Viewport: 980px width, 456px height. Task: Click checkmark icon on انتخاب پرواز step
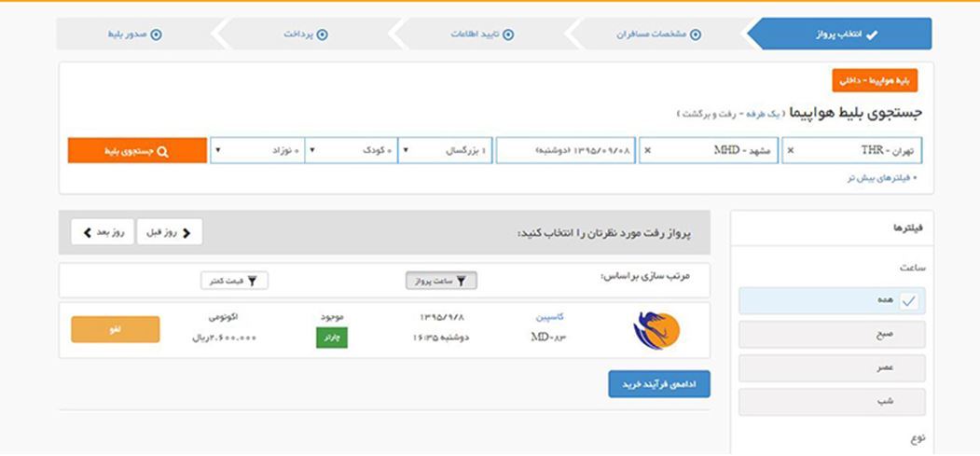[872, 35]
